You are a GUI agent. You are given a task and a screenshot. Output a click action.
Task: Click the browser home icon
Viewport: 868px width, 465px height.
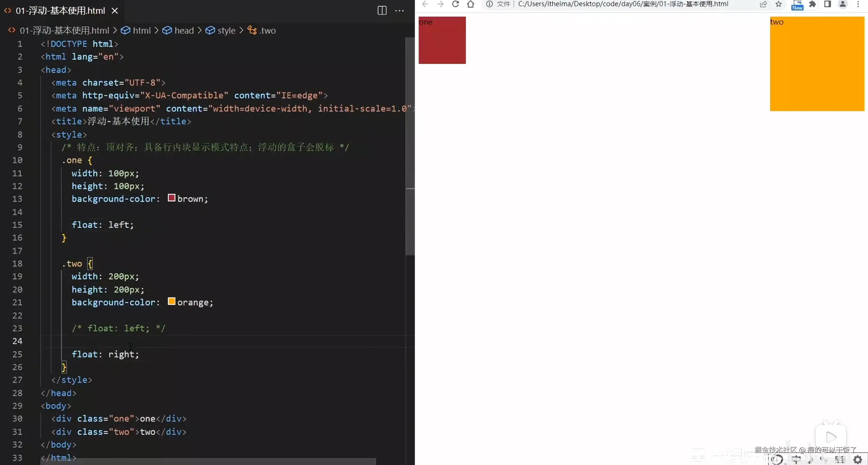(x=470, y=4)
